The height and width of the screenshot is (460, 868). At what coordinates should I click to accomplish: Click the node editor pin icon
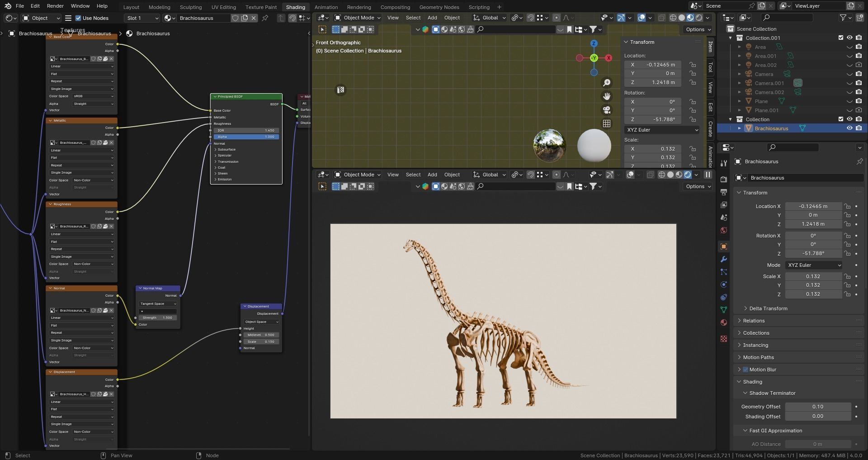click(265, 18)
